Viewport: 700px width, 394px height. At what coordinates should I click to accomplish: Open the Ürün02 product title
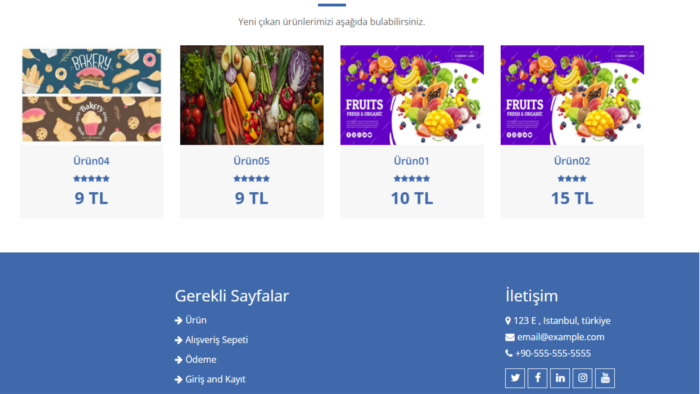pyautogui.click(x=572, y=161)
